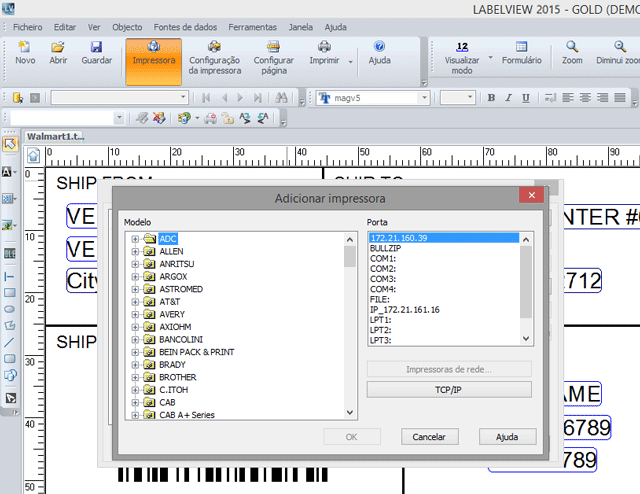This screenshot has width=640, height=494.
Task: Click Visualizar modo icon
Action: pos(462,47)
